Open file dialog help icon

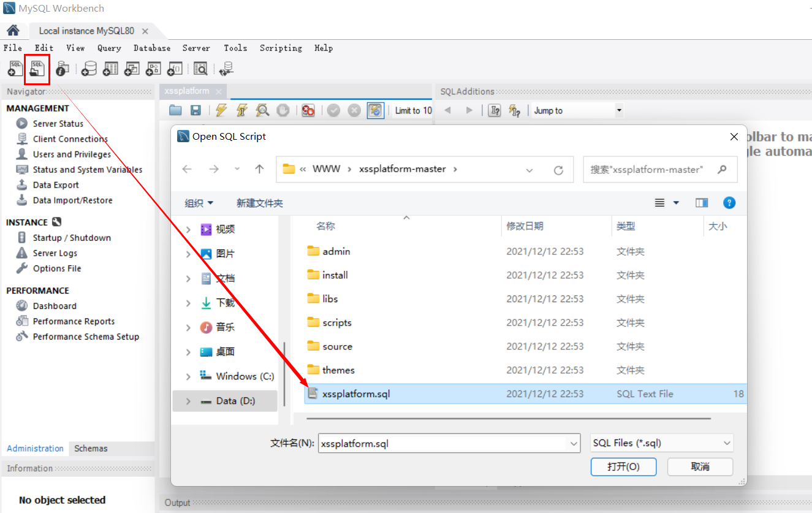[x=729, y=203]
